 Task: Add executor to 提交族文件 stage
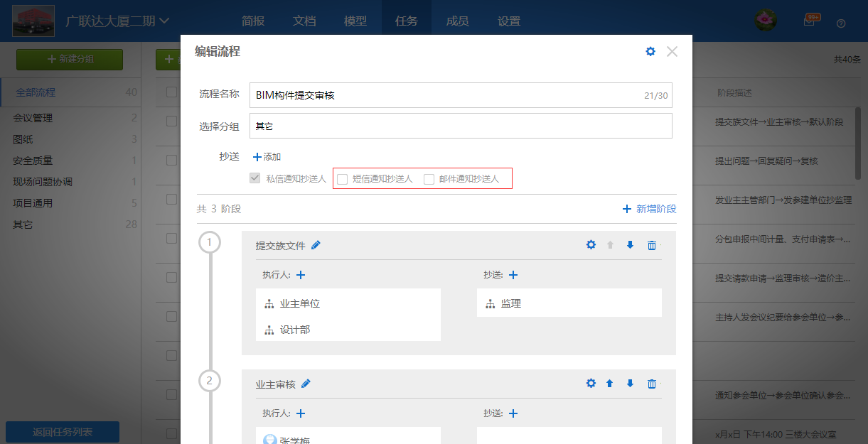pyautogui.click(x=301, y=275)
